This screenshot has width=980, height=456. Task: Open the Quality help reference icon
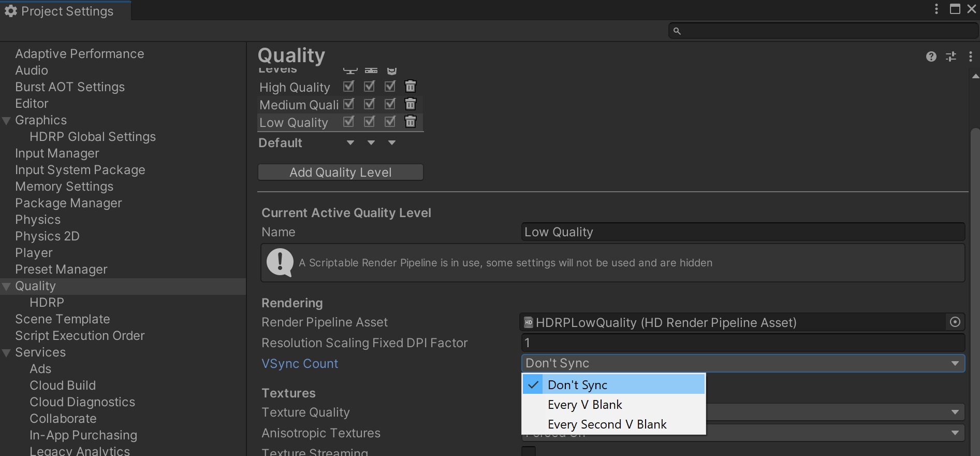click(x=931, y=56)
